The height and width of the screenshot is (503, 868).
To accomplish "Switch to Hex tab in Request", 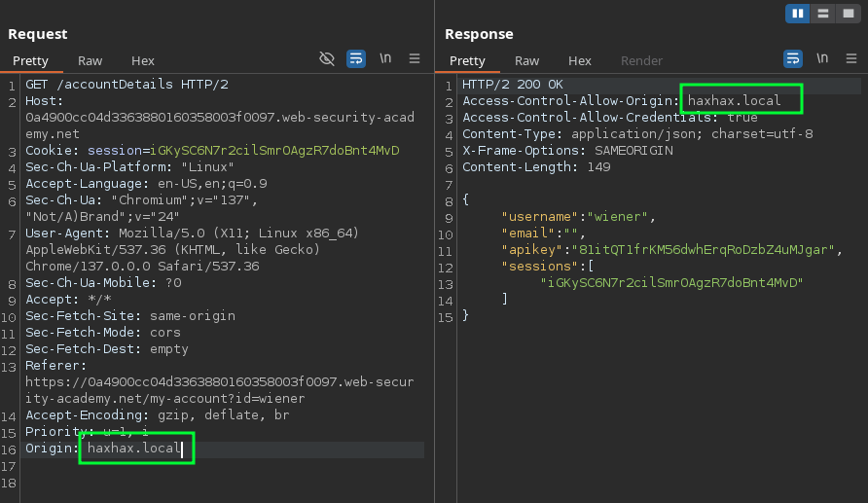I will [x=143, y=61].
